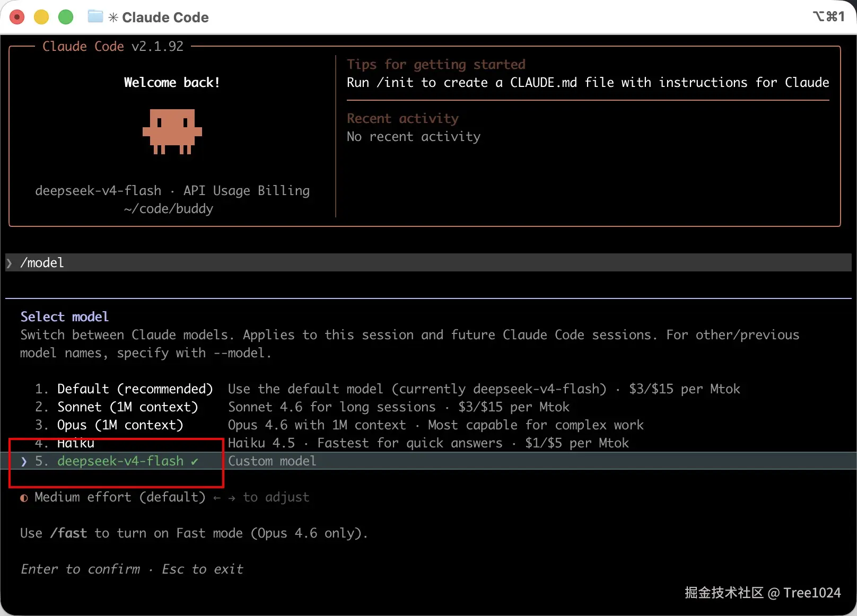
Task: Select Default (recommended) model option
Action: pos(135,389)
